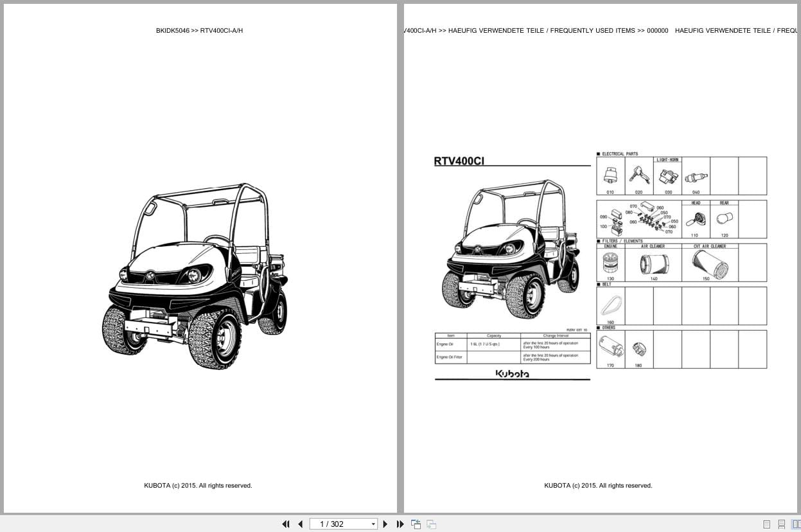This screenshot has width=801, height=532.
Task: Jump to the first page
Action: point(286,524)
